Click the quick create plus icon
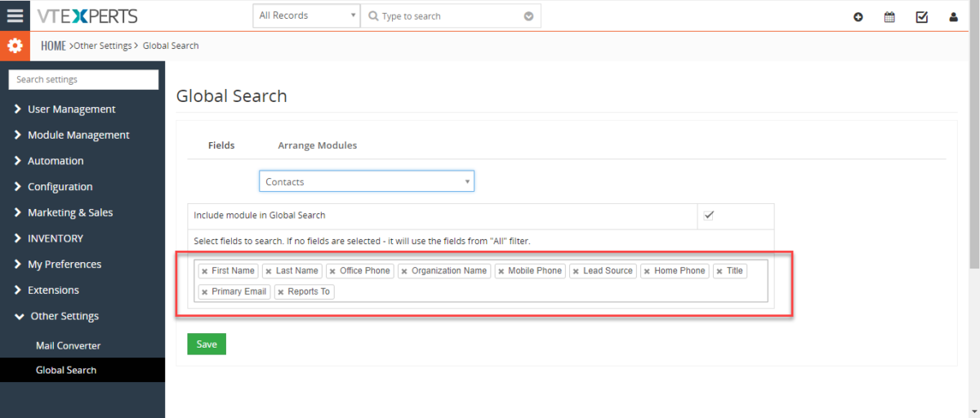 [x=858, y=16]
